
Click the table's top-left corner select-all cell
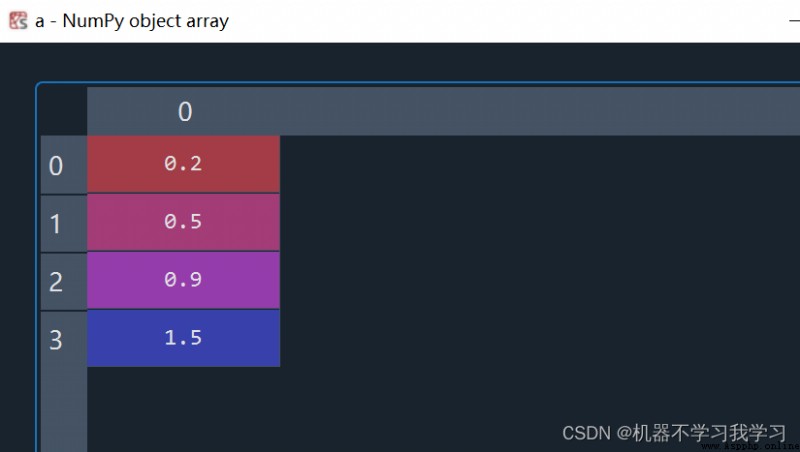tap(64, 111)
